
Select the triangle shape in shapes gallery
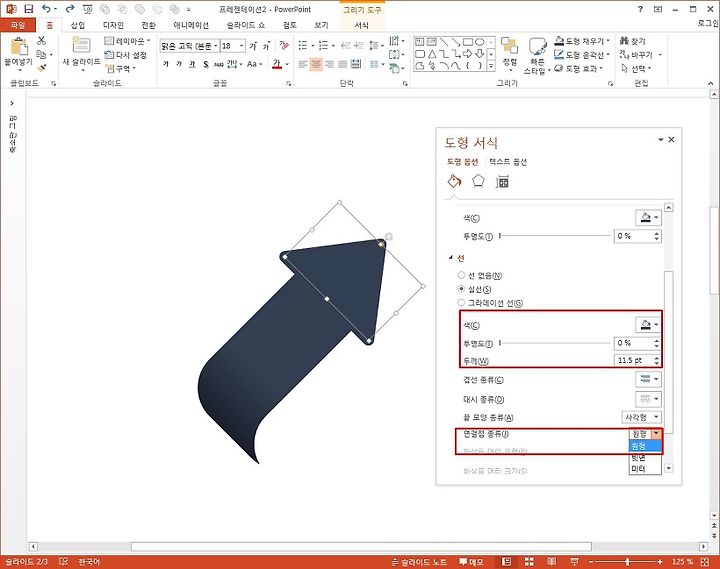(432, 54)
